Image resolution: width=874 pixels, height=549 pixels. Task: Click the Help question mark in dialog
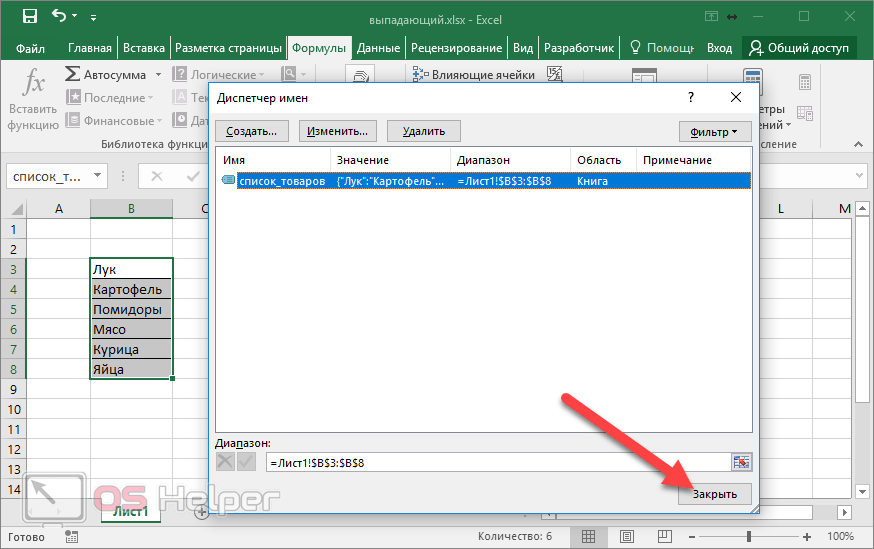(690, 97)
